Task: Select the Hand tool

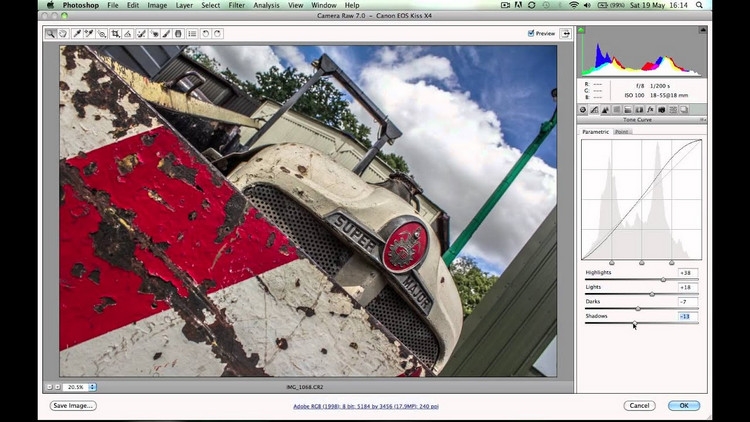Action: 63,33
